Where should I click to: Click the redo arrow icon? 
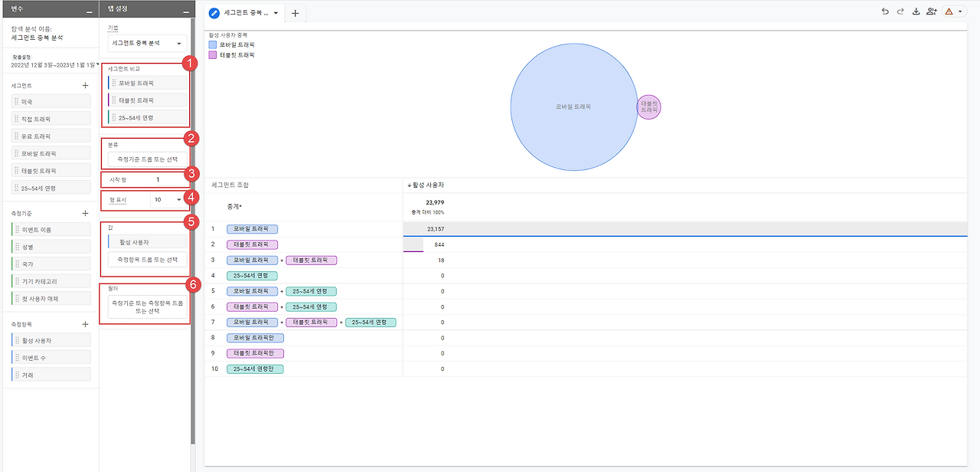(900, 11)
